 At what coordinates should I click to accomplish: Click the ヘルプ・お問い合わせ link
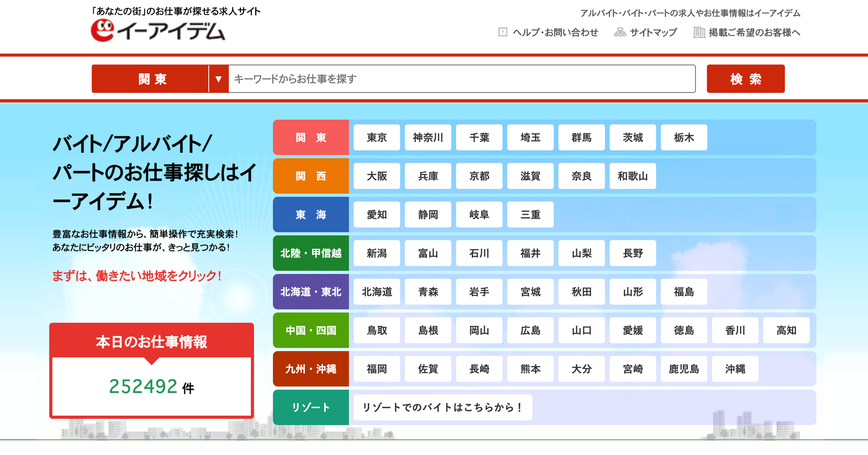(x=555, y=32)
